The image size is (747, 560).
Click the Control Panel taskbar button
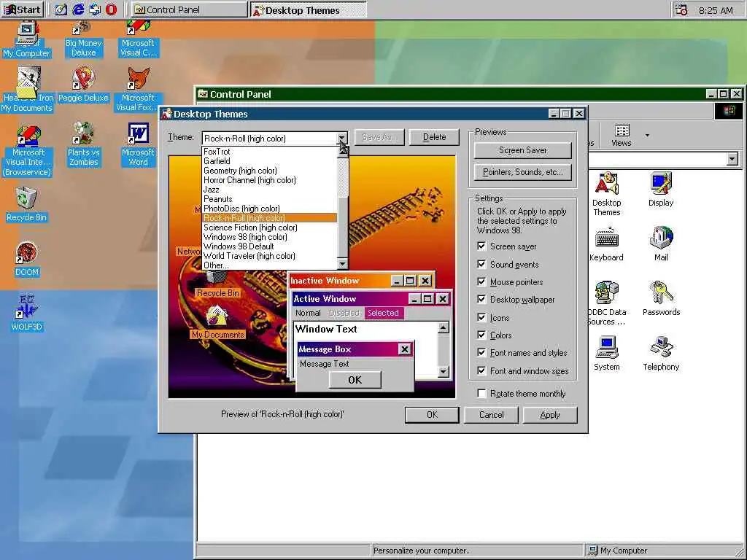(x=189, y=9)
